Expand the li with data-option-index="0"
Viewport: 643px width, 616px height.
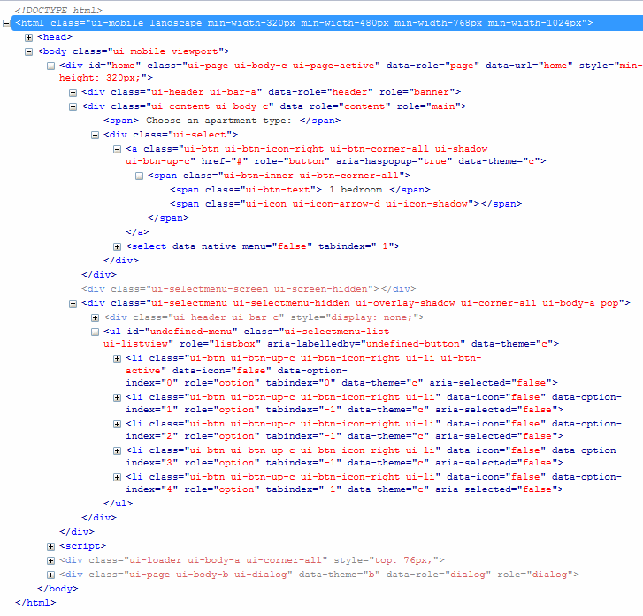[x=117, y=359]
